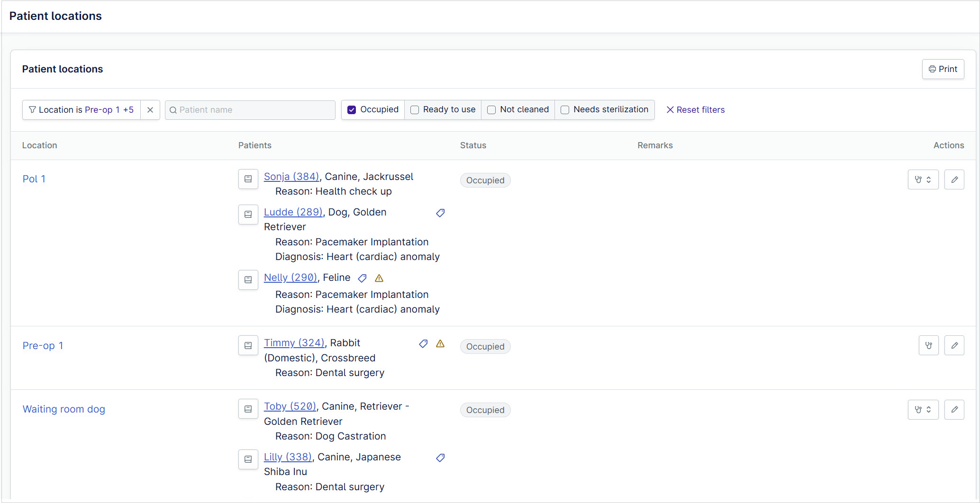Open patient Nelly (290)
The height and width of the screenshot is (503, 980).
tap(290, 278)
